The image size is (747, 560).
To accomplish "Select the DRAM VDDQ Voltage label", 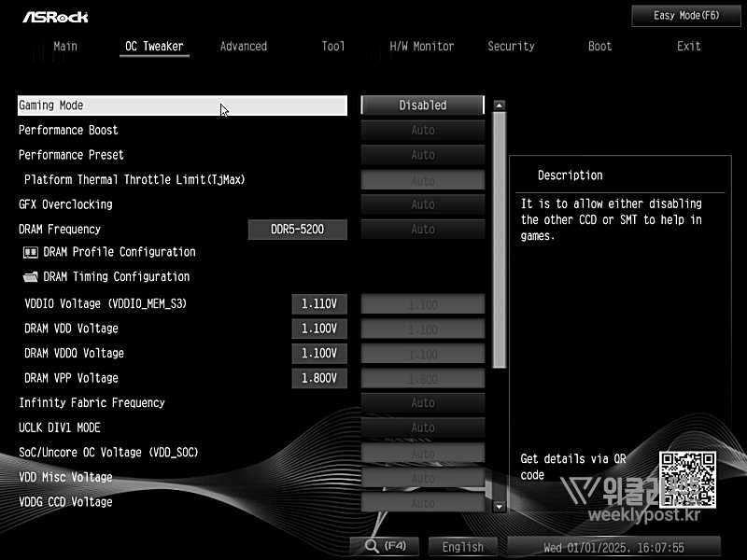I will (75, 354).
